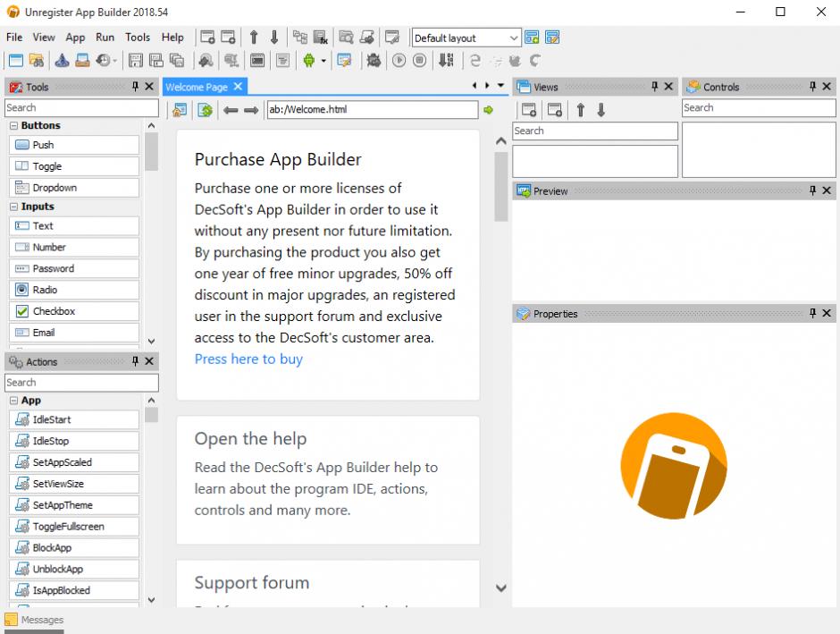This screenshot has width=840, height=634.
Task: Click the Save all icon
Action: click(x=176, y=61)
